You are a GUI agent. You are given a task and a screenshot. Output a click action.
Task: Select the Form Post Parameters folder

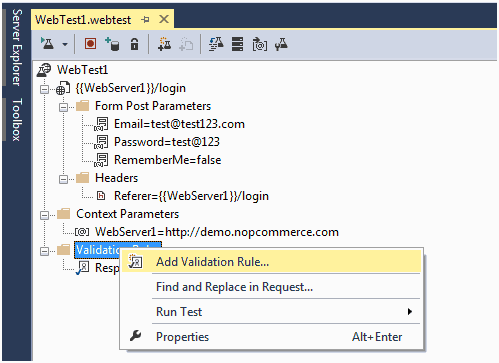pyautogui.click(x=153, y=106)
